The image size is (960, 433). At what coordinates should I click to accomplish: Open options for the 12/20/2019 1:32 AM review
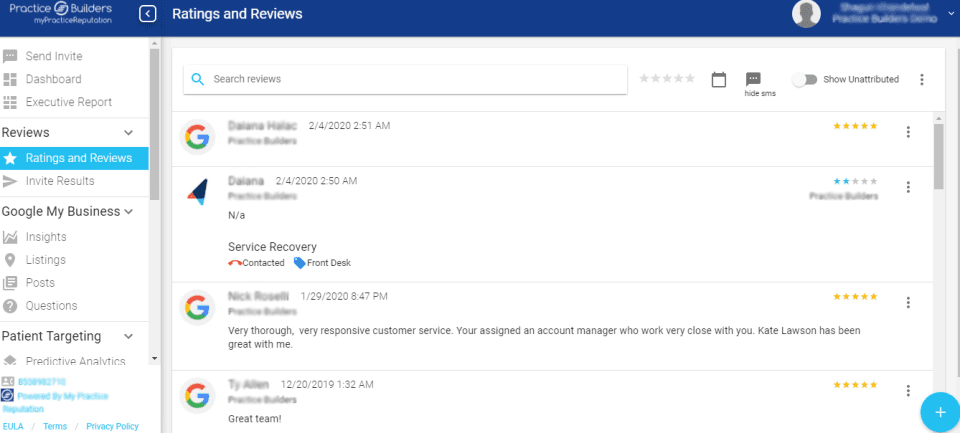[909, 391]
